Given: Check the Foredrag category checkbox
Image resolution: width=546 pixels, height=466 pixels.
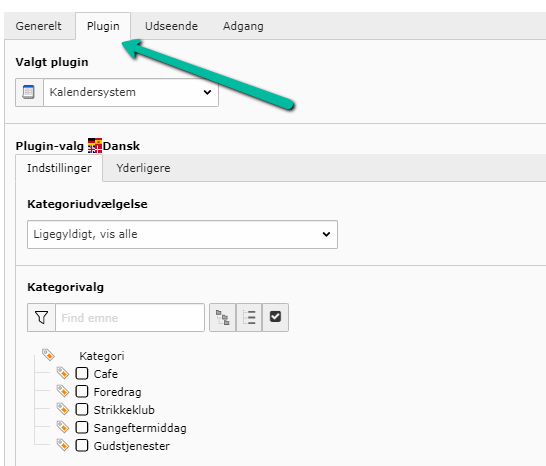Looking at the screenshot, I should coord(82,391).
